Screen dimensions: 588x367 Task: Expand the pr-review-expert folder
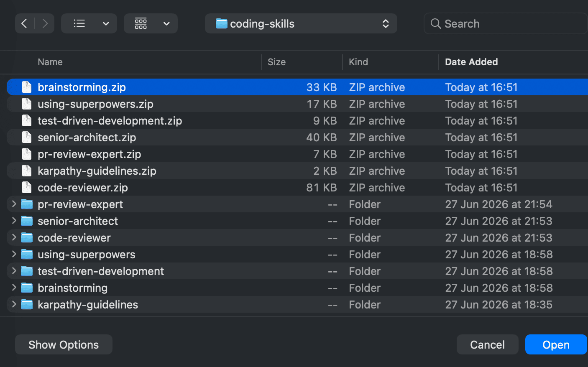click(14, 204)
